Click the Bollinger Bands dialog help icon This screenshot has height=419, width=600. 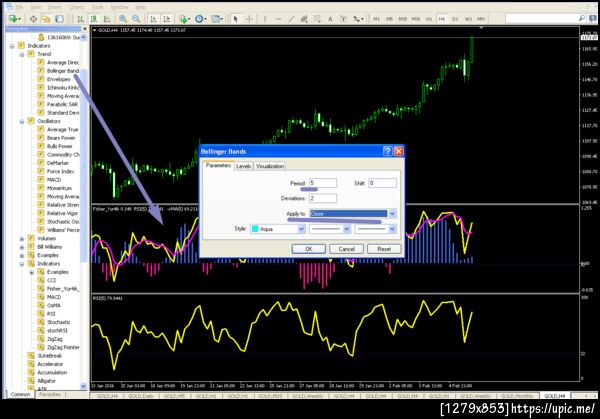[x=387, y=151]
